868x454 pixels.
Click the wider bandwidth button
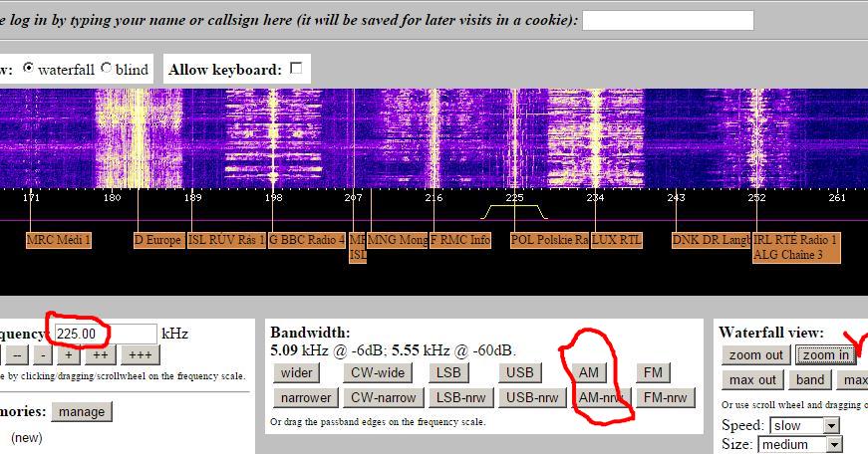pos(297,372)
